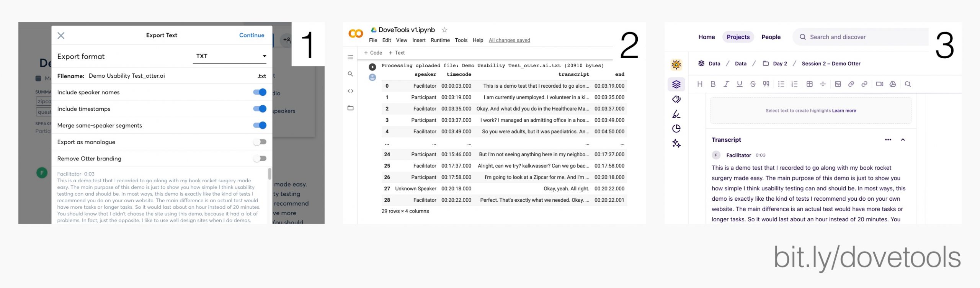Click the All changes saved link
This screenshot has width=980, height=288.
click(x=509, y=40)
